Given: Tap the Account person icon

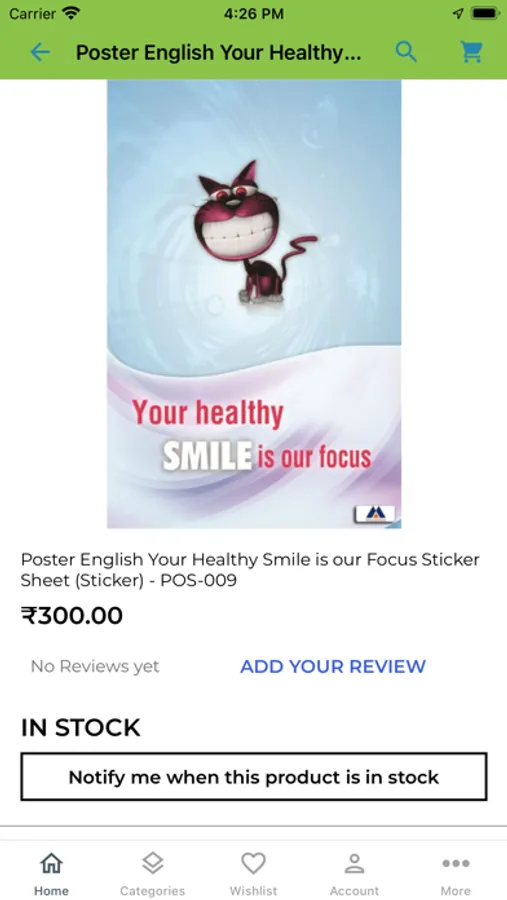Looking at the screenshot, I should [354, 863].
